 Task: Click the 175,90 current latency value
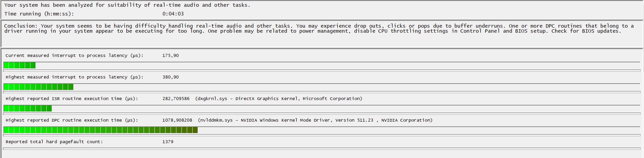pos(170,56)
